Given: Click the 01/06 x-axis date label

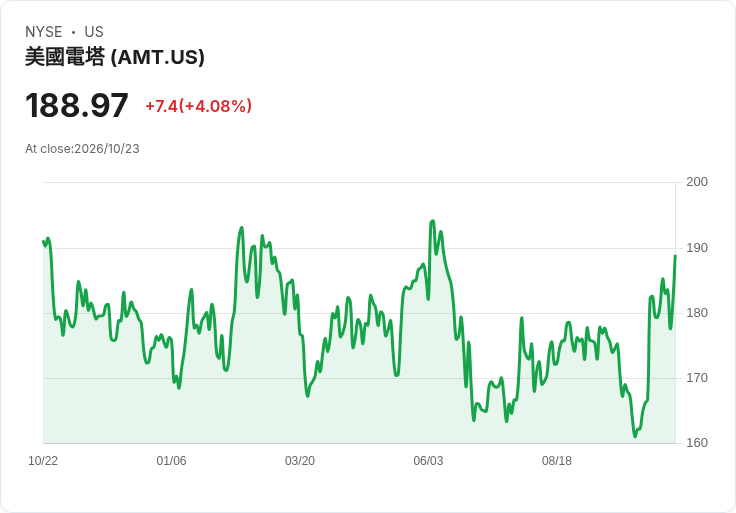Looking at the screenshot, I should pyautogui.click(x=171, y=461).
